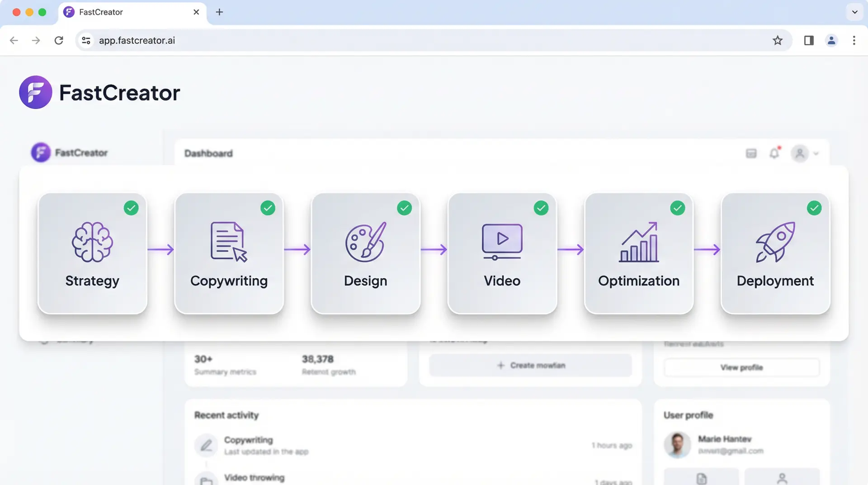Open the Design palette icon

[365, 242]
